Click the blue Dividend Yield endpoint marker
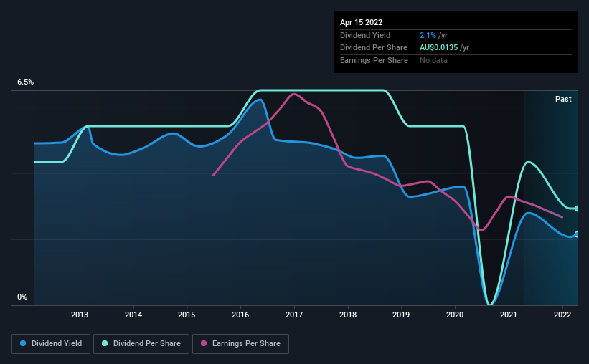The height and width of the screenshot is (364, 589). 577,234
